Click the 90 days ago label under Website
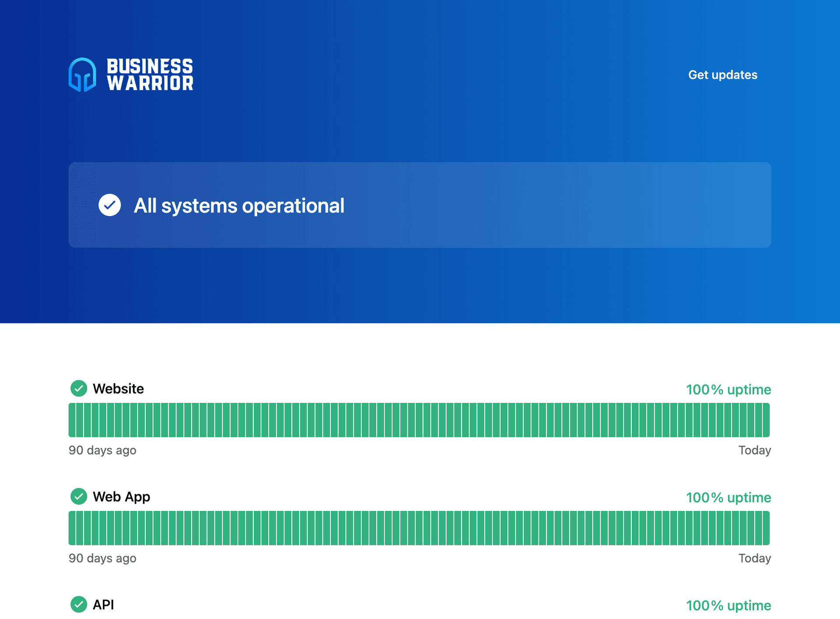Screen dimensions: 840x619 102,450
